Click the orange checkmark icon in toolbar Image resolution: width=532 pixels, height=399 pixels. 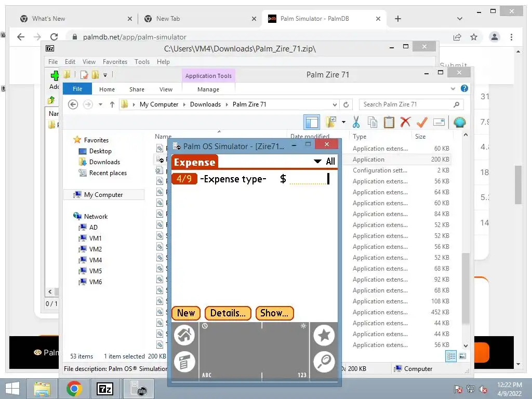click(422, 122)
